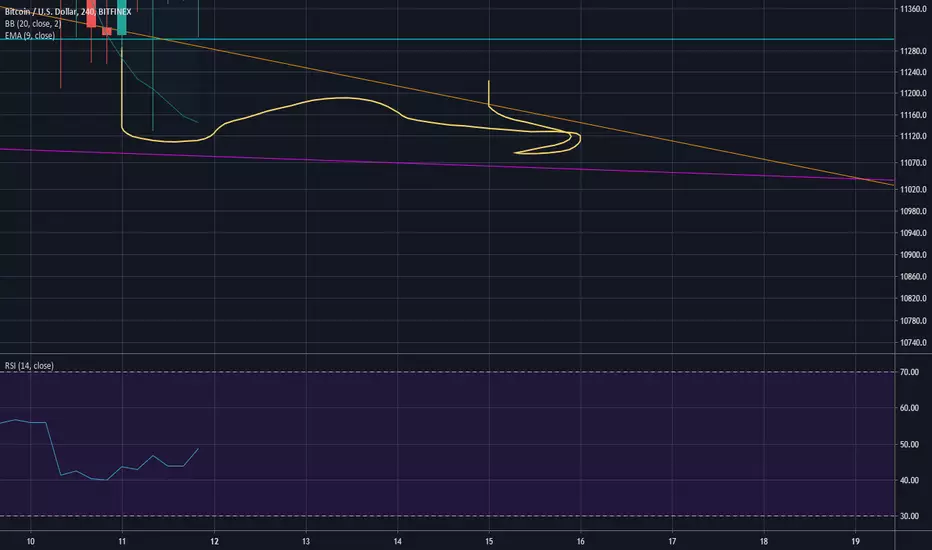Image resolution: width=932 pixels, height=550 pixels.
Task: Click date 10 on the time axis
Action: [x=30, y=541]
